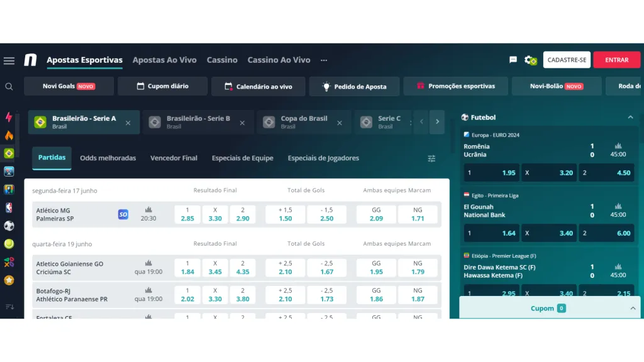
Task: View stats icon for Atlético MG match
Action: tap(148, 210)
